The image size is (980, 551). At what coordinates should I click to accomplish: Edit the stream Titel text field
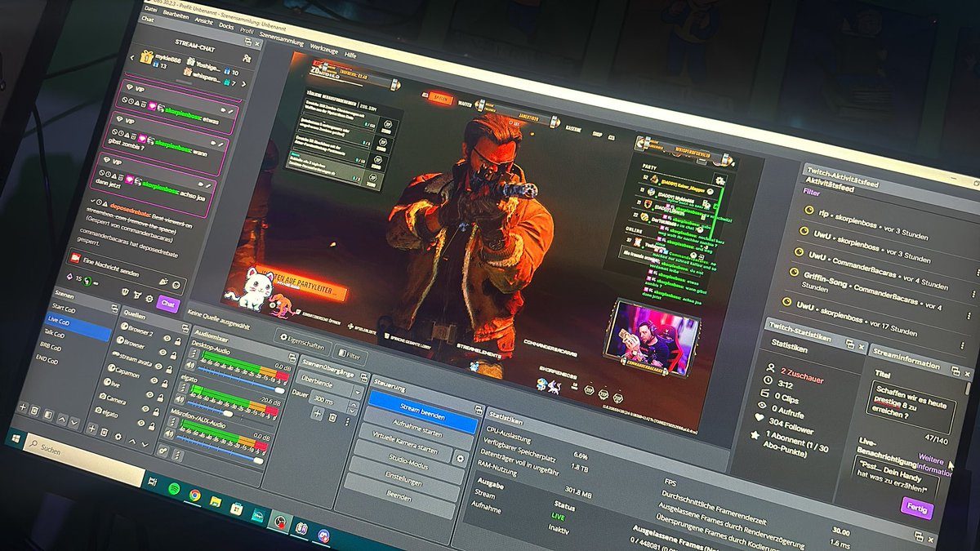(x=910, y=407)
